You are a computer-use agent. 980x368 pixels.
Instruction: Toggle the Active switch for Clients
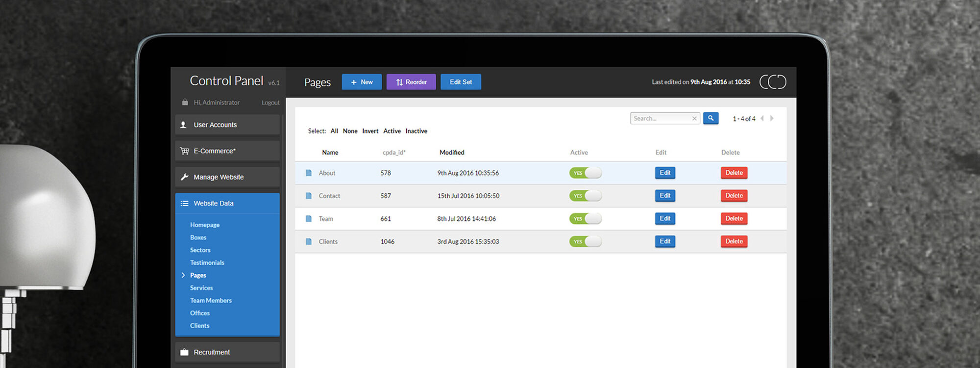(586, 241)
